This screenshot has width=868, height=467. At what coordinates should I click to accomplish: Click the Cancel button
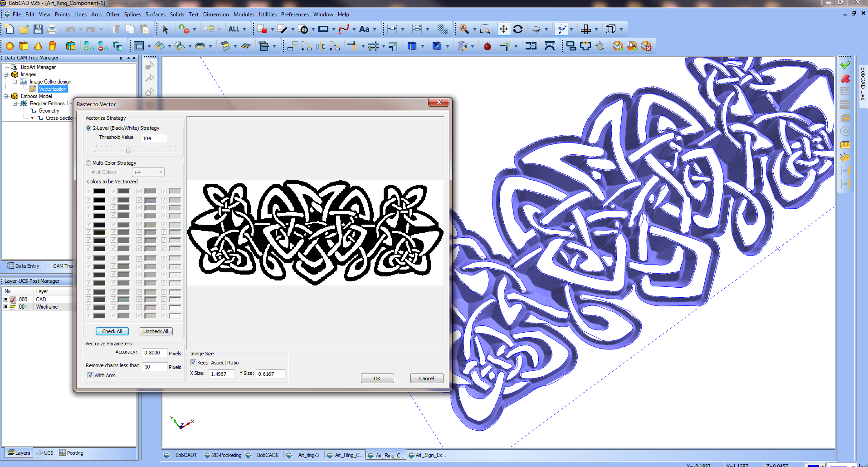pos(426,378)
